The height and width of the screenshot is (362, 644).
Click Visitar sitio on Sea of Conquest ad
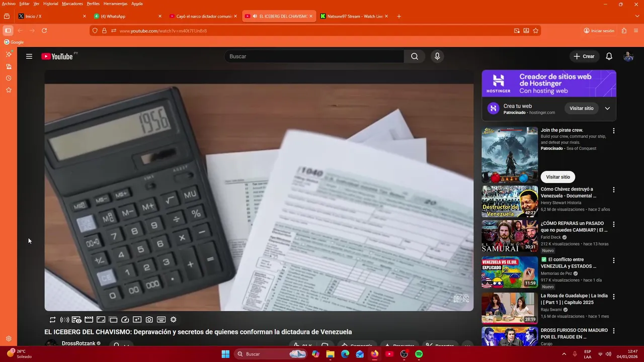click(558, 177)
